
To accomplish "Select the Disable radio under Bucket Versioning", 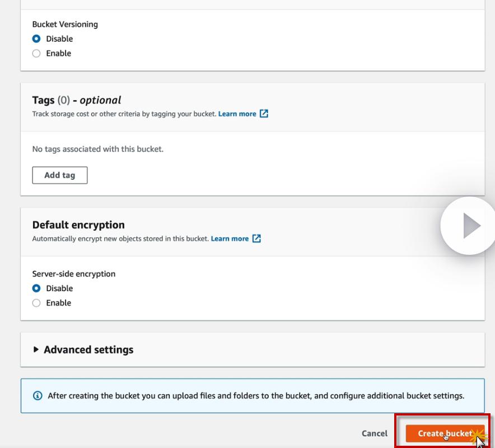I will 36,39.
